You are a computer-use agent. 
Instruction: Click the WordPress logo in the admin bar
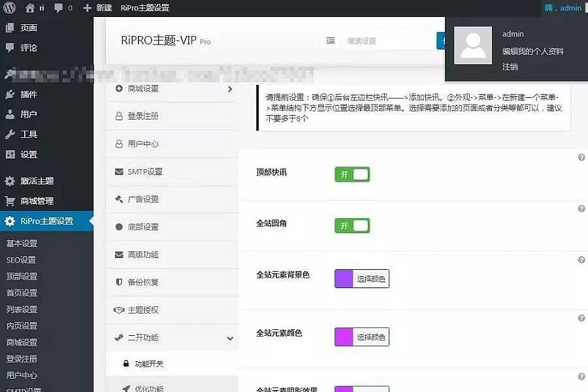(9, 7)
